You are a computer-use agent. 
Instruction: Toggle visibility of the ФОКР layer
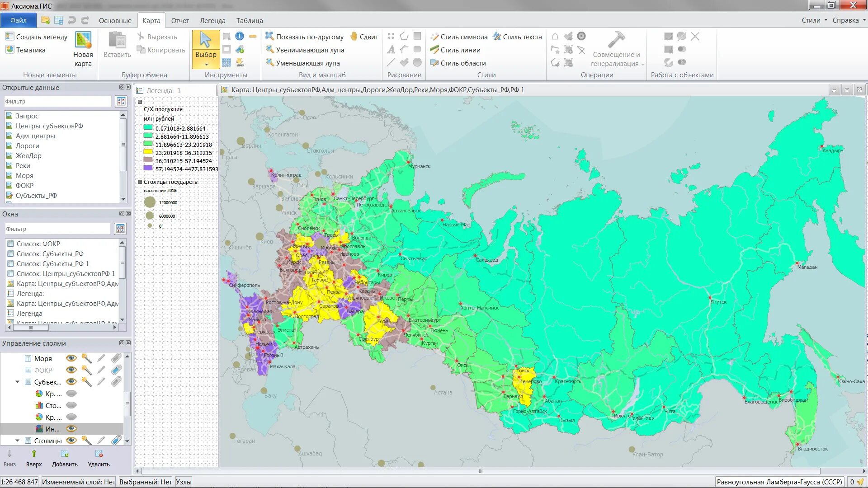pyautogui.click(x=71, y=370)
